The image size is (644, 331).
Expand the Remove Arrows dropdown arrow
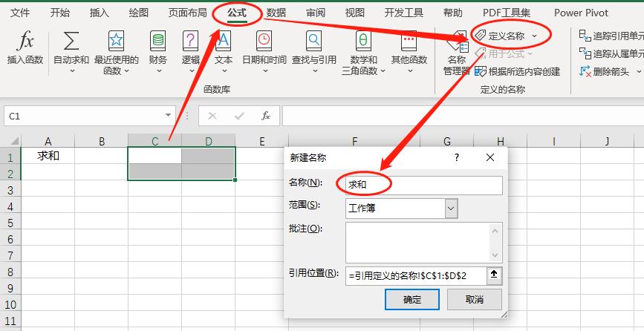point(639,72)
